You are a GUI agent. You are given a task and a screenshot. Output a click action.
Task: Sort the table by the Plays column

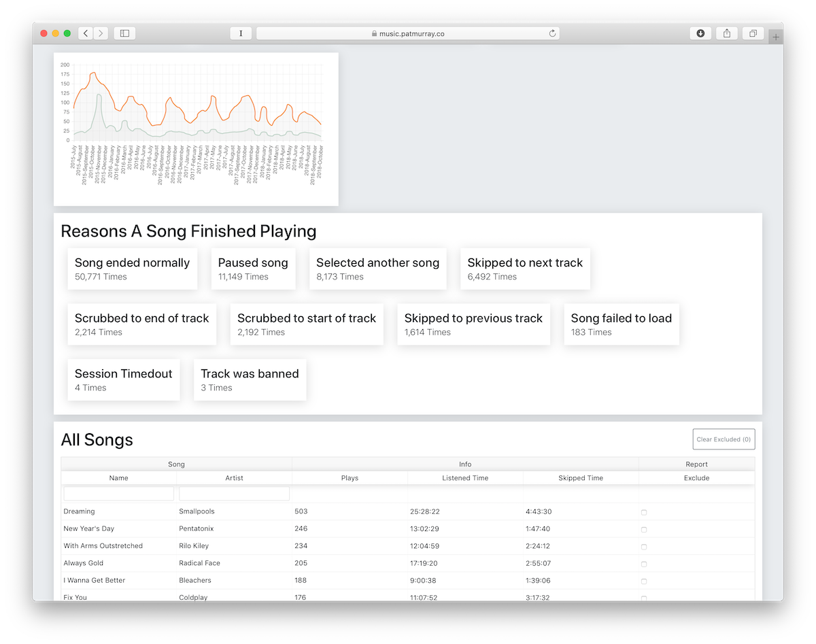click(x=349, y=477)
